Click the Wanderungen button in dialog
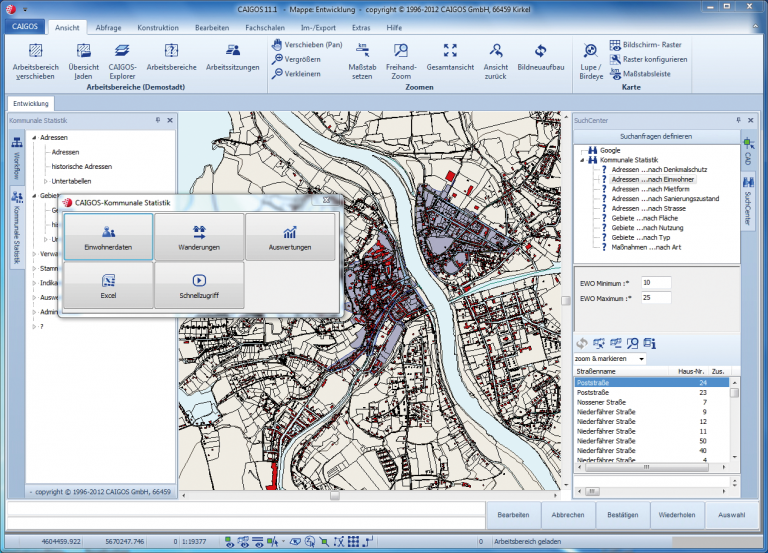The width and height of the screenshot is (768, 553). pyautogui.click(x=199, y=237)
